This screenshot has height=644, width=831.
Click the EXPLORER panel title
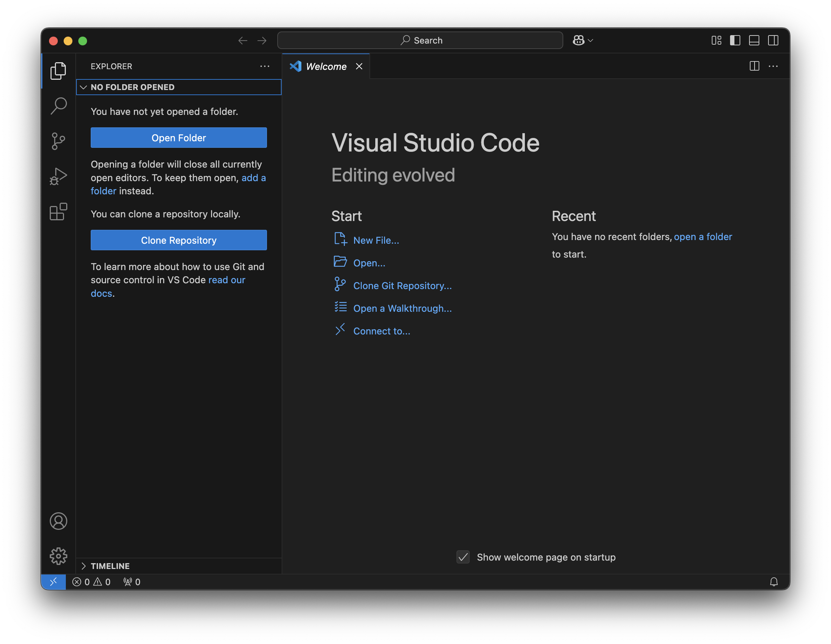(x=111, y=66)
